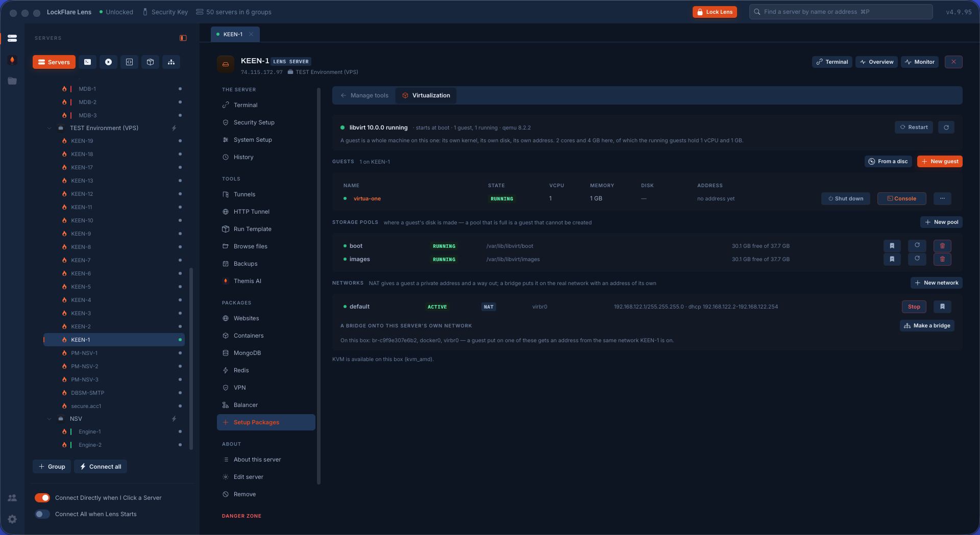Select the servers stack icon in left rail
Screen dimensions: 980x535
coord(12,38)
